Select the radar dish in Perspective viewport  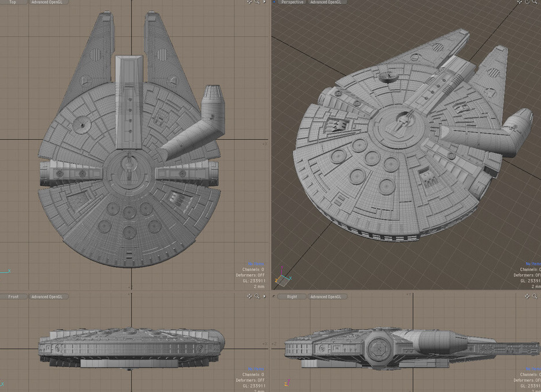[x=390, y=76]
